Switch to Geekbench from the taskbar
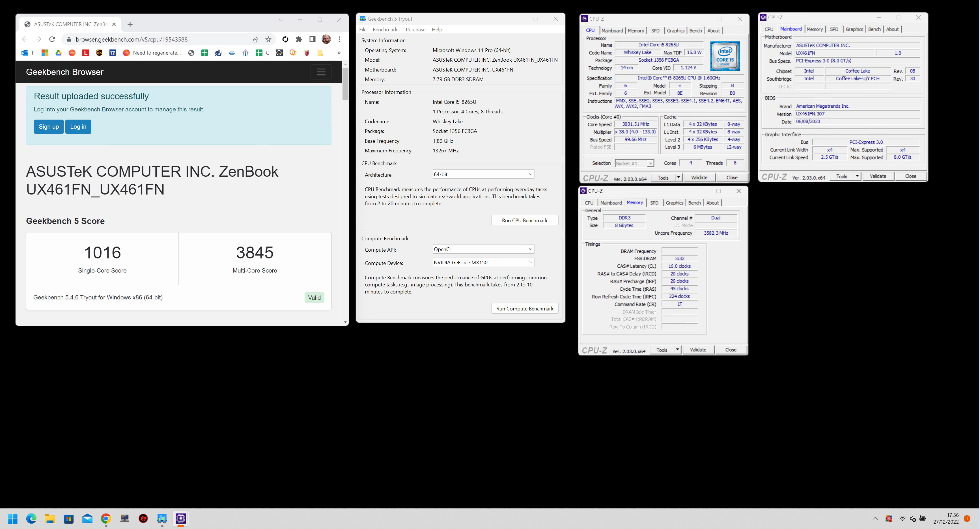 pos(162,518)
